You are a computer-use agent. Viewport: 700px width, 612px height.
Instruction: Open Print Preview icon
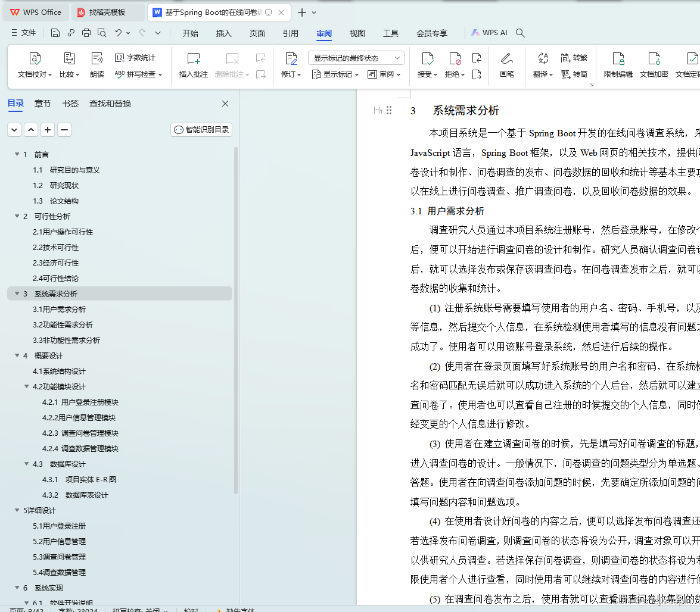point(102,33)
